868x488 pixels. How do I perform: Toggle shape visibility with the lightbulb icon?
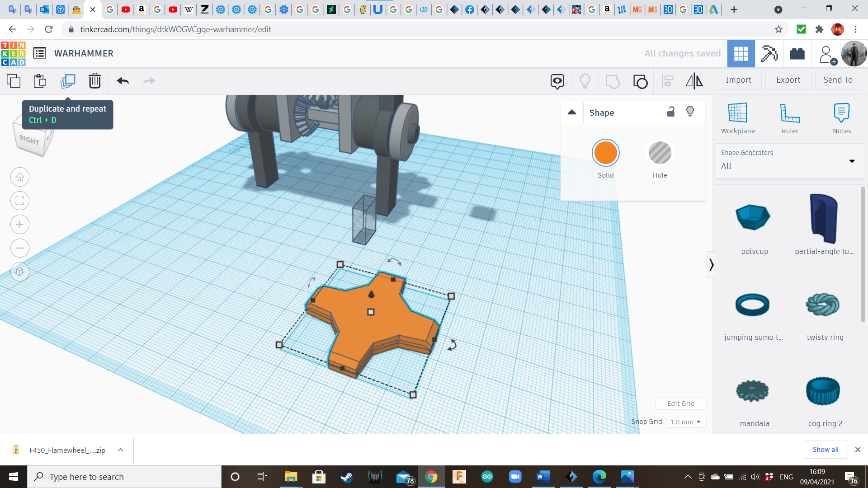690,112
